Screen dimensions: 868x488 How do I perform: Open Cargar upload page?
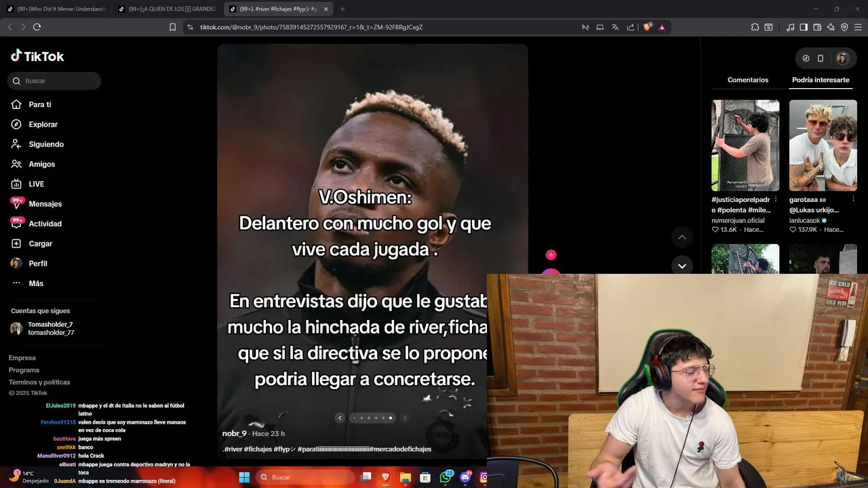32,243
